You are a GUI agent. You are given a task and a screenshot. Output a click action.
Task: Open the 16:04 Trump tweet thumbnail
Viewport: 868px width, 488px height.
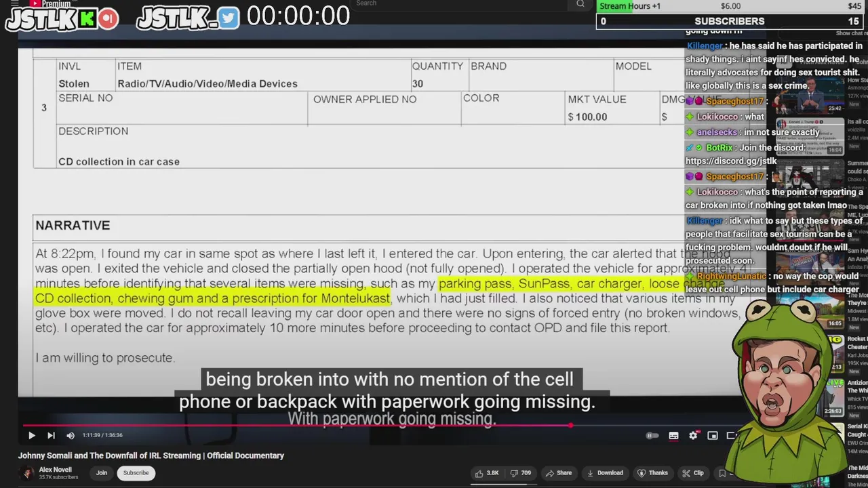point(809,138)
